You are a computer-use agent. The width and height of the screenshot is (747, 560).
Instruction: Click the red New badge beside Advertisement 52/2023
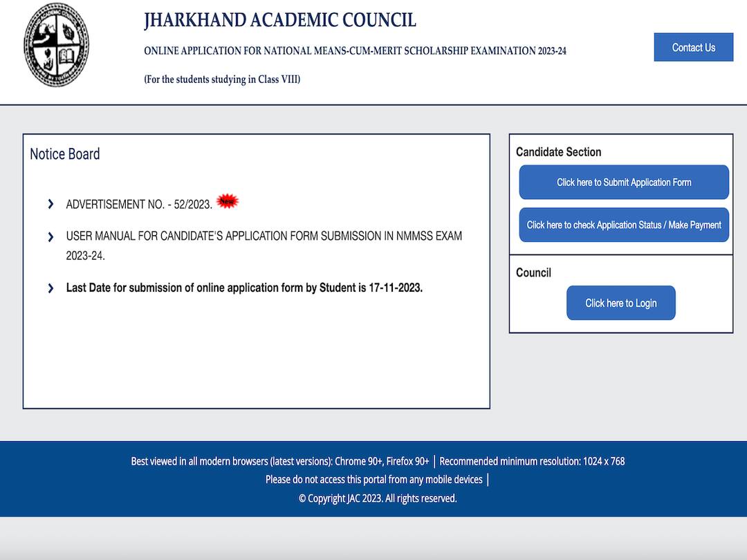(x=226, y=200)
